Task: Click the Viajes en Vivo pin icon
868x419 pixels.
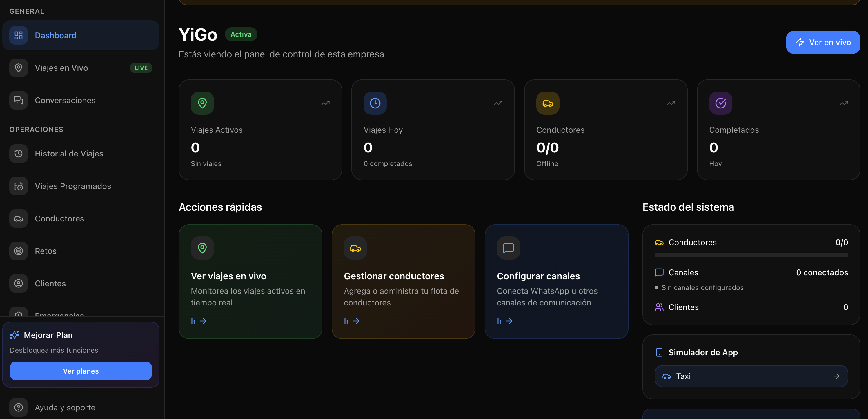Action: tap(19, 68)
